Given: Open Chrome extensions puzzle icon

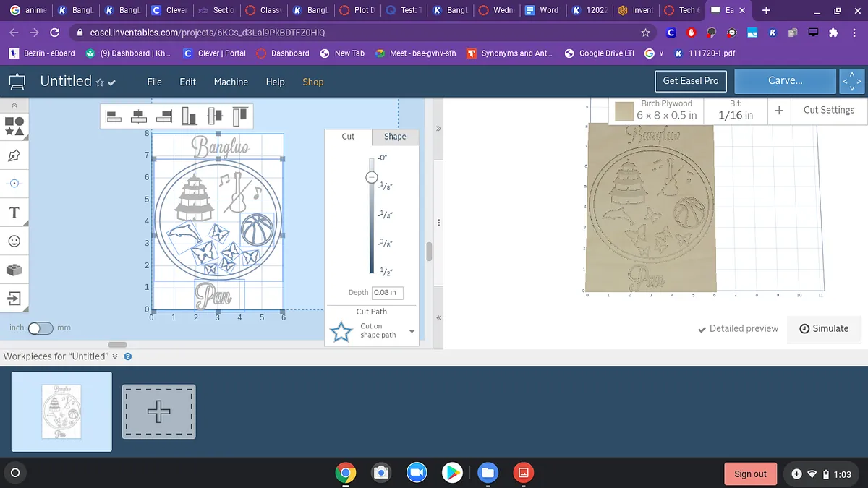Looking at the screenshot, I should coord(833,33).
